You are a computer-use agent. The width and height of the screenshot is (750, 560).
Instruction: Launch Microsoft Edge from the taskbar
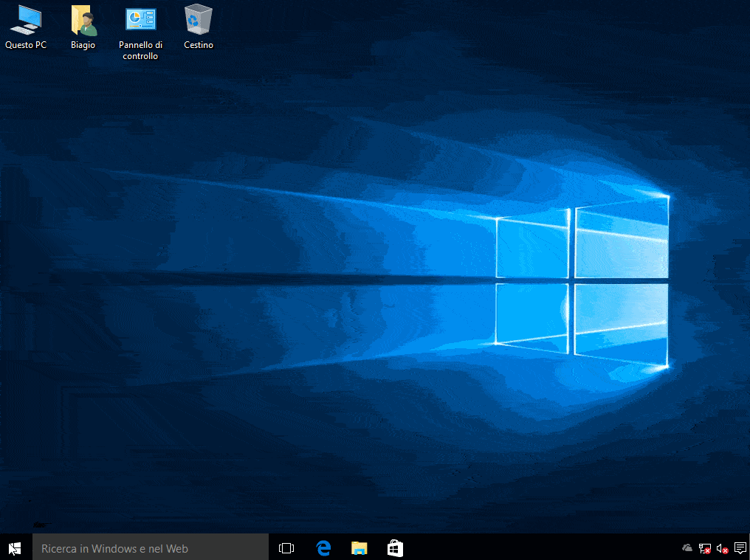323,548
